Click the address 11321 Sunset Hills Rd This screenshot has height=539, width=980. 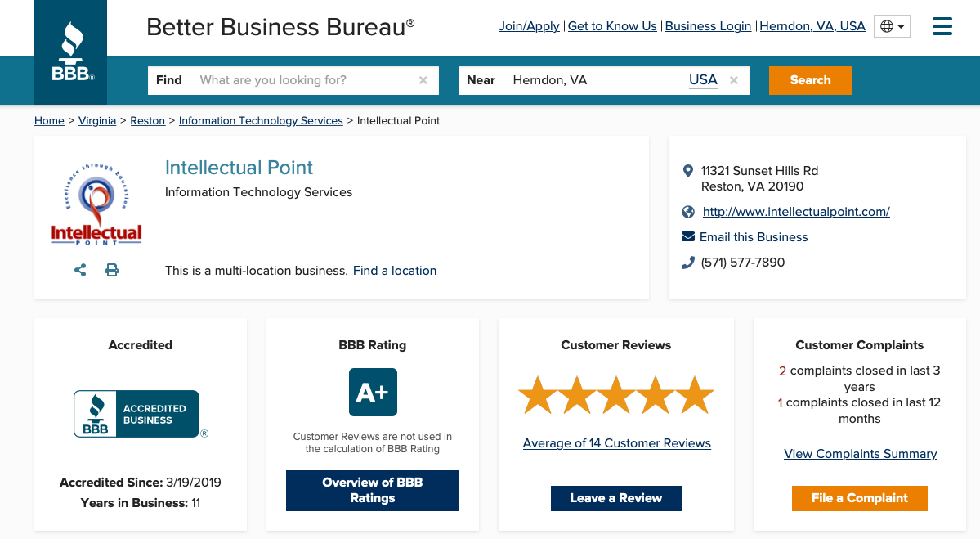pyautogui.click(x=759, y=171)
